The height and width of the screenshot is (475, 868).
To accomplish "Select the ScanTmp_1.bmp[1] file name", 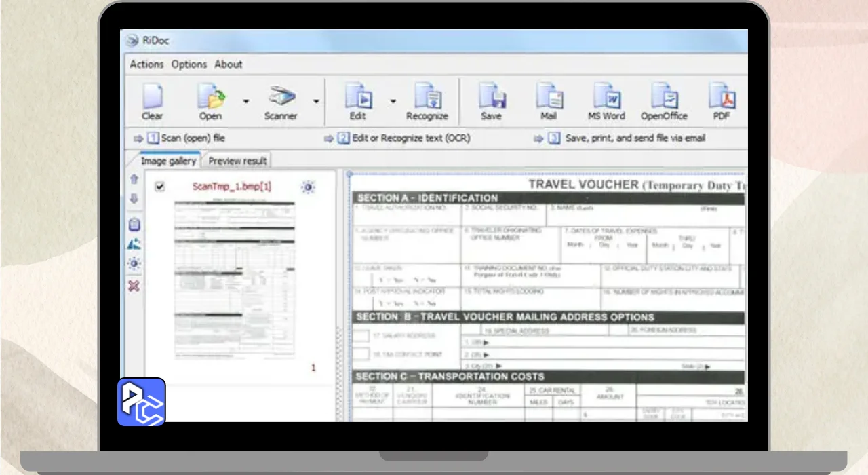I will point(232,187).
